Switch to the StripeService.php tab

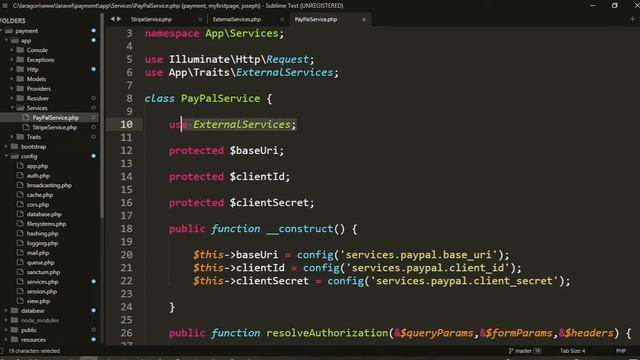click(x=151, y=20)
